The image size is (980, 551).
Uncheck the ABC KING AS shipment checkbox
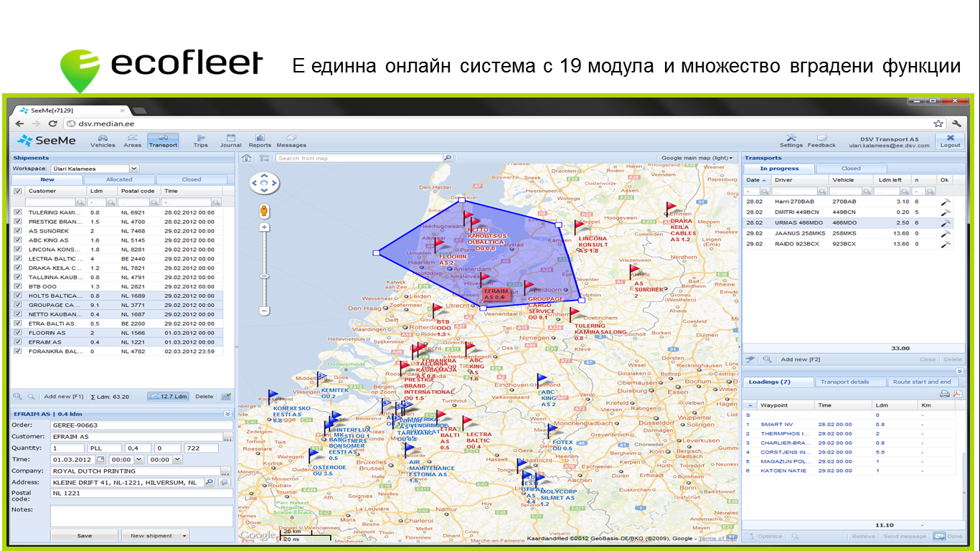pyautogui.click(x=18, y=240)
